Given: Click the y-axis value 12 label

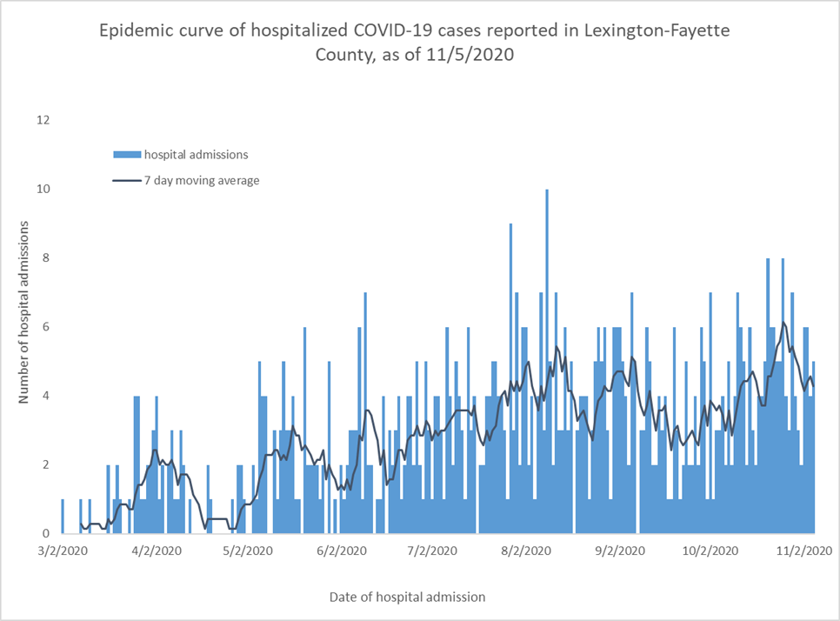Looking at the screenshot, I should pos(43,120).
